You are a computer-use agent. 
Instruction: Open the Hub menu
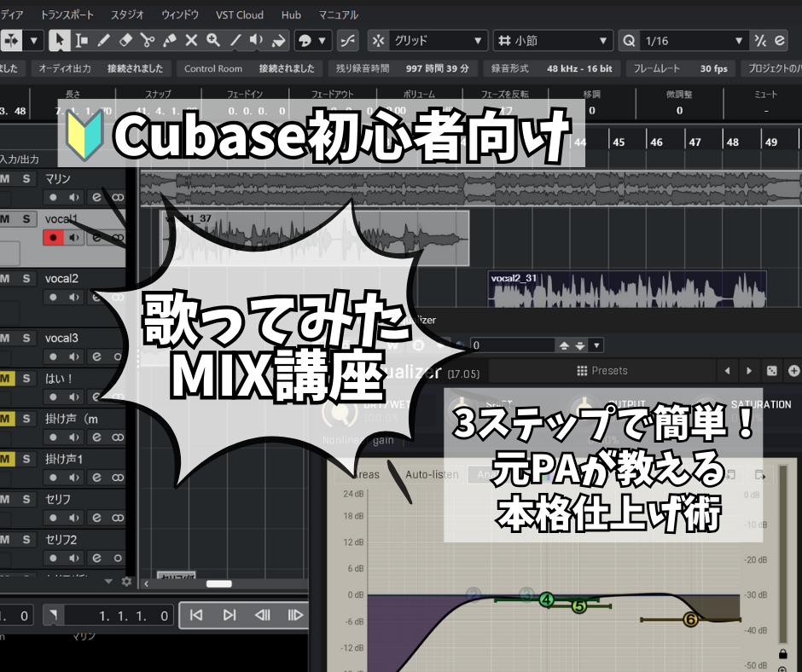coord(291,14)
